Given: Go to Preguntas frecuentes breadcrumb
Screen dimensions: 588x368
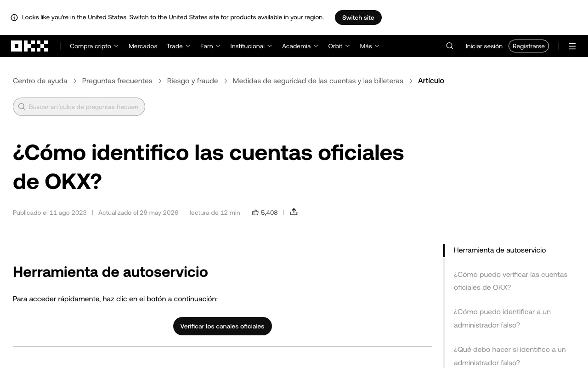Looking at the screenshot, I should [x=117, y=80].
